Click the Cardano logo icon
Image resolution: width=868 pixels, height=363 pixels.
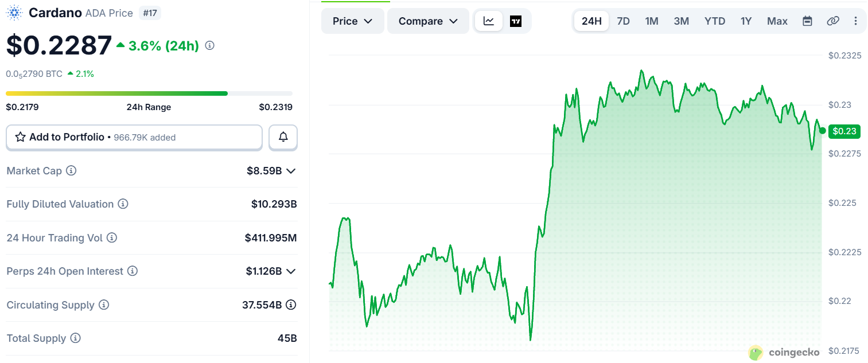(14, 13)
